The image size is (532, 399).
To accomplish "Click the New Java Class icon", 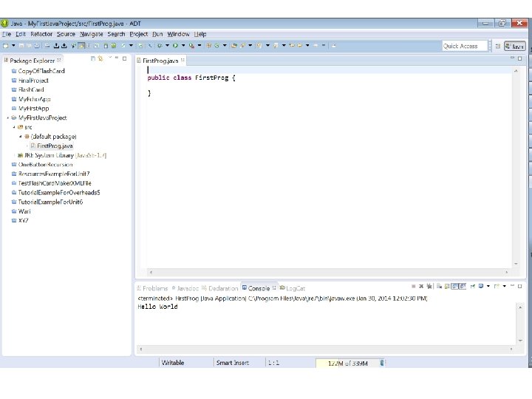I will (216, 46).
